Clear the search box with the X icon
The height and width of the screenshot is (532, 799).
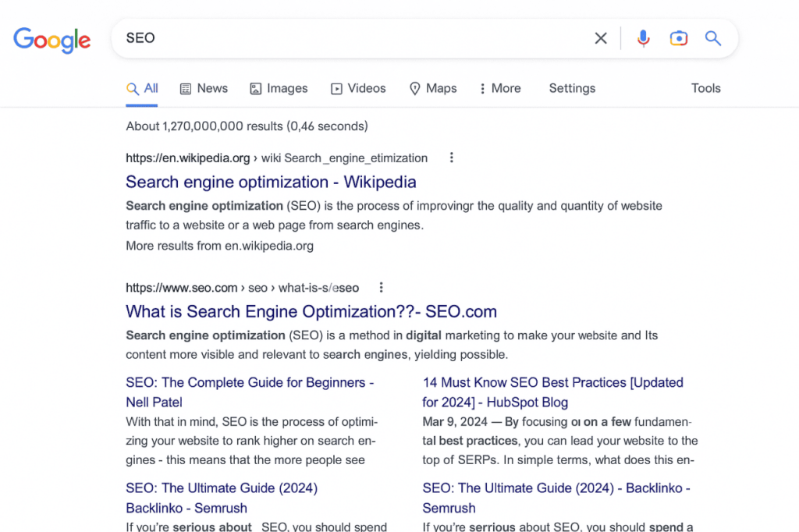[x=601, y=38]
